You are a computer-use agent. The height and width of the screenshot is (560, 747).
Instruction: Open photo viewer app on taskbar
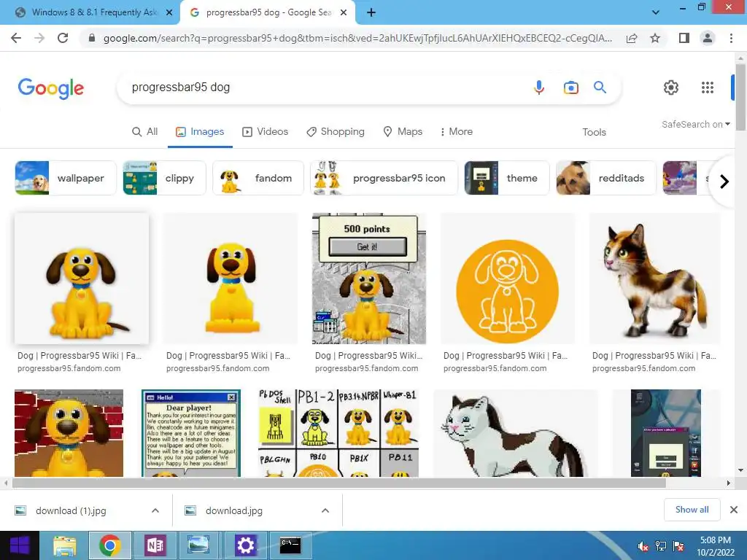pyautogui.click(x=198, y=545)
